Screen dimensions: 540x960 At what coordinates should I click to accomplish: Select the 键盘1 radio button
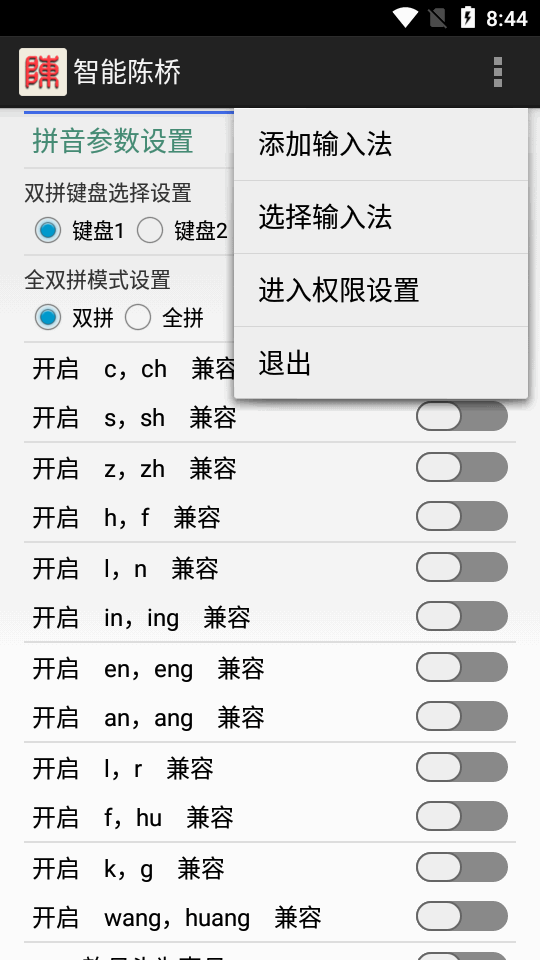[48, 230]
